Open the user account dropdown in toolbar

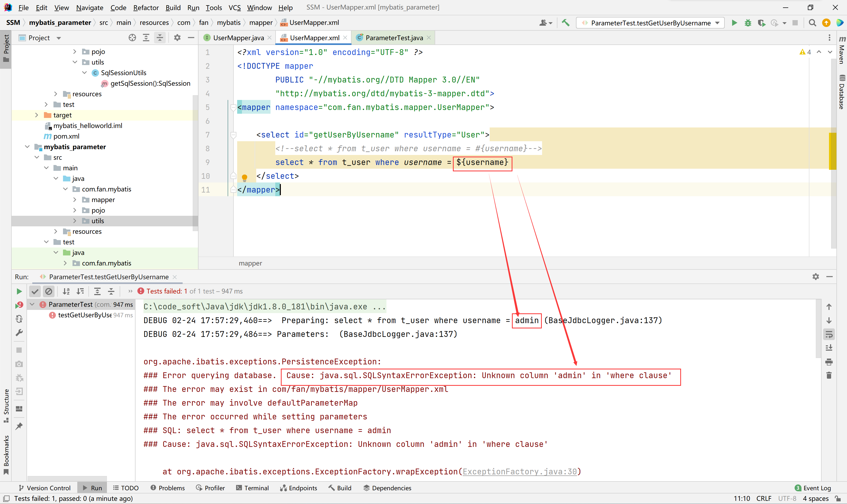pos(546,23)
